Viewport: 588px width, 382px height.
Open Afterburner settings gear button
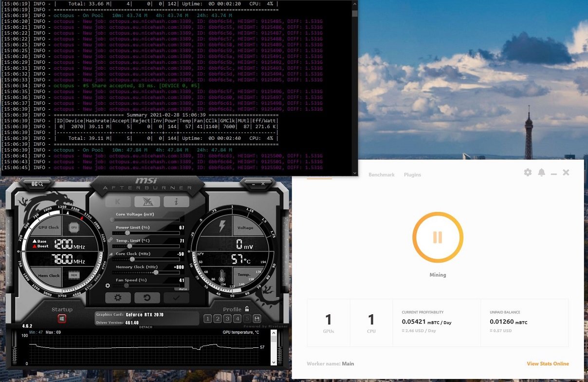coord(118,298)
